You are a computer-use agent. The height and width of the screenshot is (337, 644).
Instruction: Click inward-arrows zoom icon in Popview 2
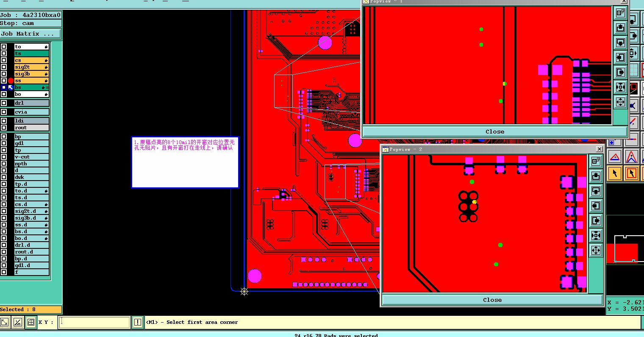pos(596,235)
